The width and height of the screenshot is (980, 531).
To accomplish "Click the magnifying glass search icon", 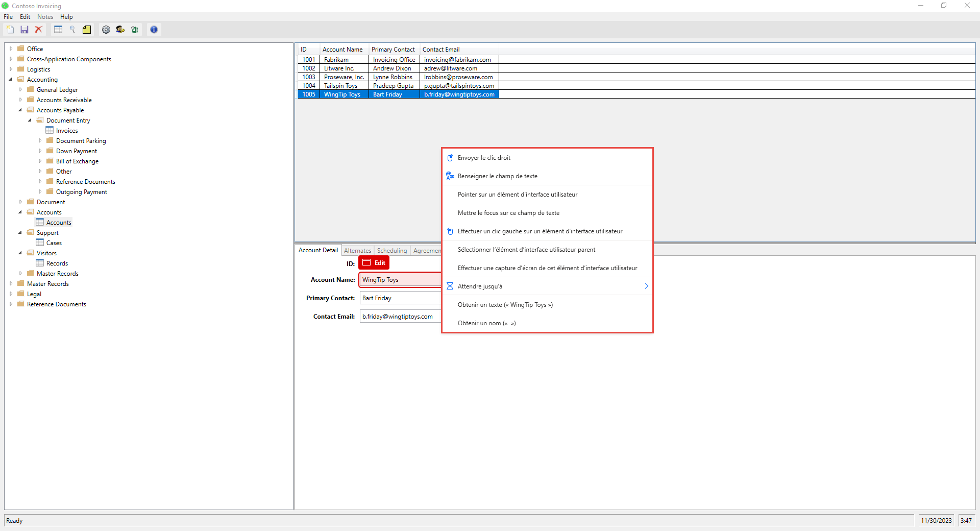I will [72, 30].
